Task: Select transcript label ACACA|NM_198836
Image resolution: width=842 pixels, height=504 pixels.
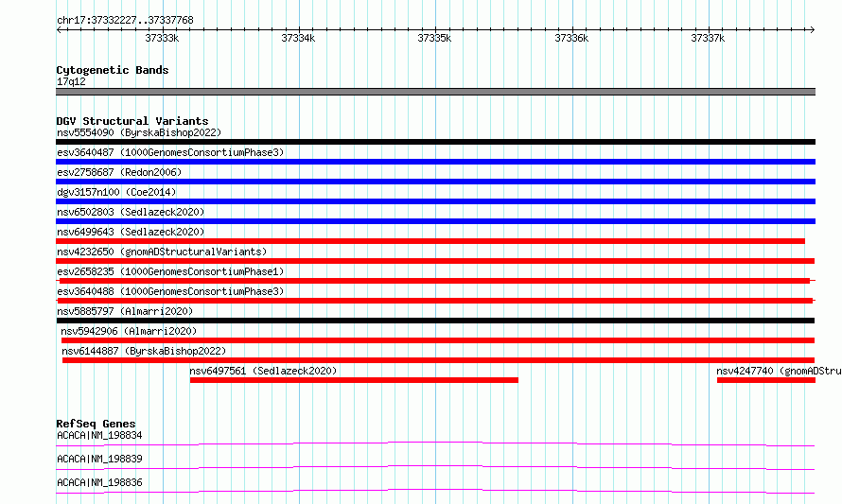Action: [99, 482]
